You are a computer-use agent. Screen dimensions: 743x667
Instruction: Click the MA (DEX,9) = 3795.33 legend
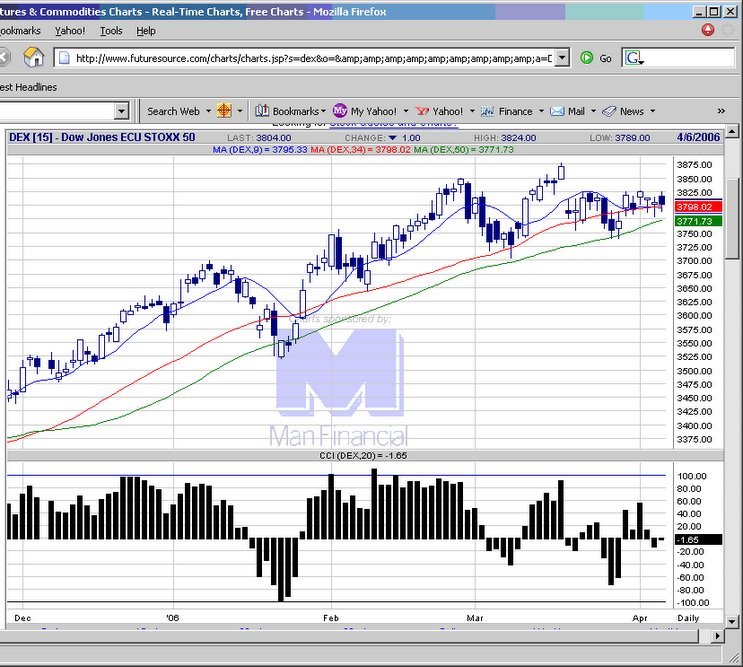click(x=260, y=150)
